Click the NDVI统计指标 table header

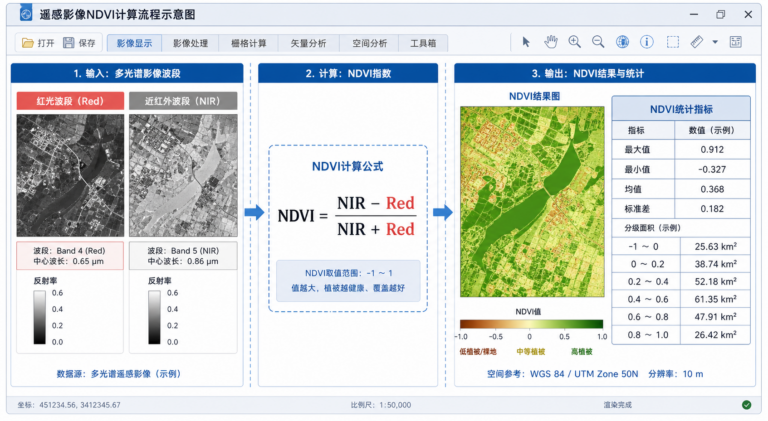681,109
